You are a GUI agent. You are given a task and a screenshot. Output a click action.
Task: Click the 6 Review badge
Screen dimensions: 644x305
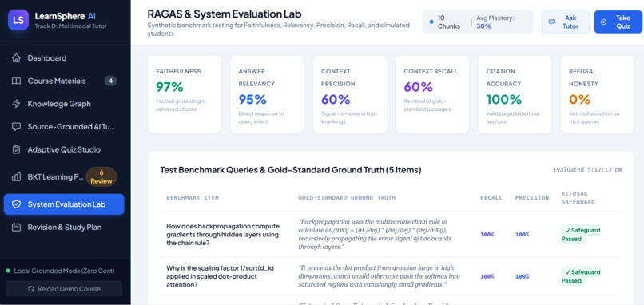coord(101,177)
